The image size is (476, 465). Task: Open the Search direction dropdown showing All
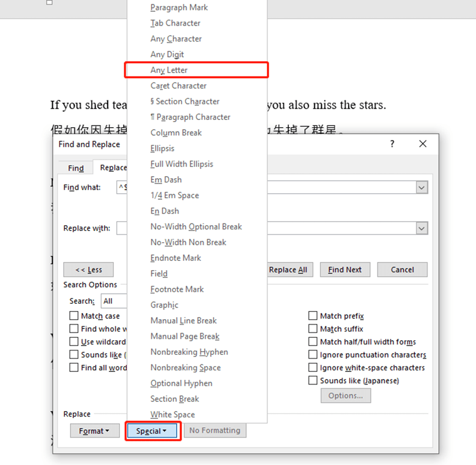pos(113,300)
